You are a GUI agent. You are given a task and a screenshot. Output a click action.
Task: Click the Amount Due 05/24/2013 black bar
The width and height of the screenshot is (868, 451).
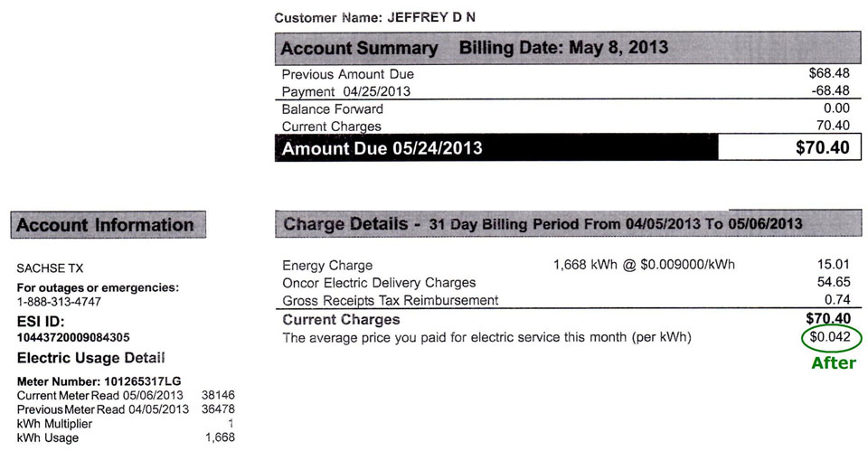click(496, 147)
